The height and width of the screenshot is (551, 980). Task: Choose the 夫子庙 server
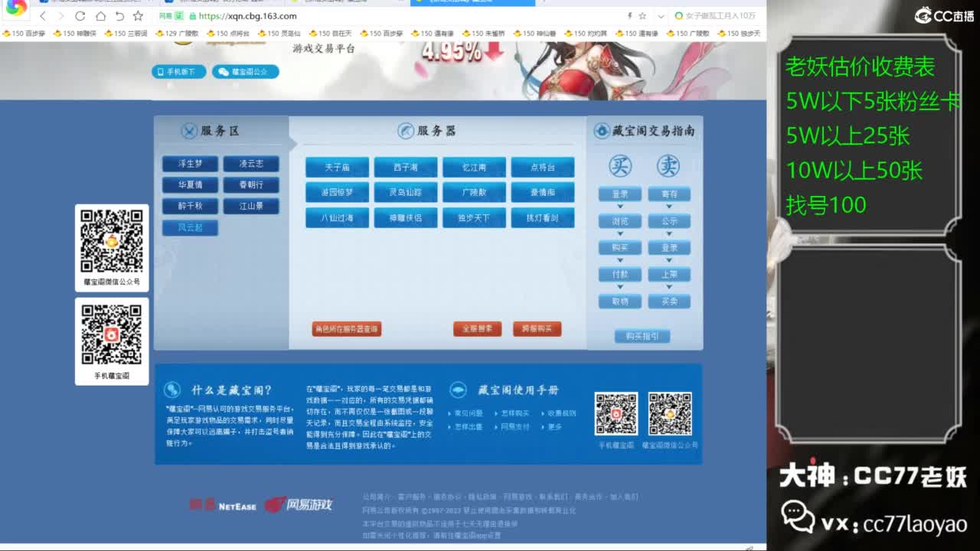pos(337,167)
